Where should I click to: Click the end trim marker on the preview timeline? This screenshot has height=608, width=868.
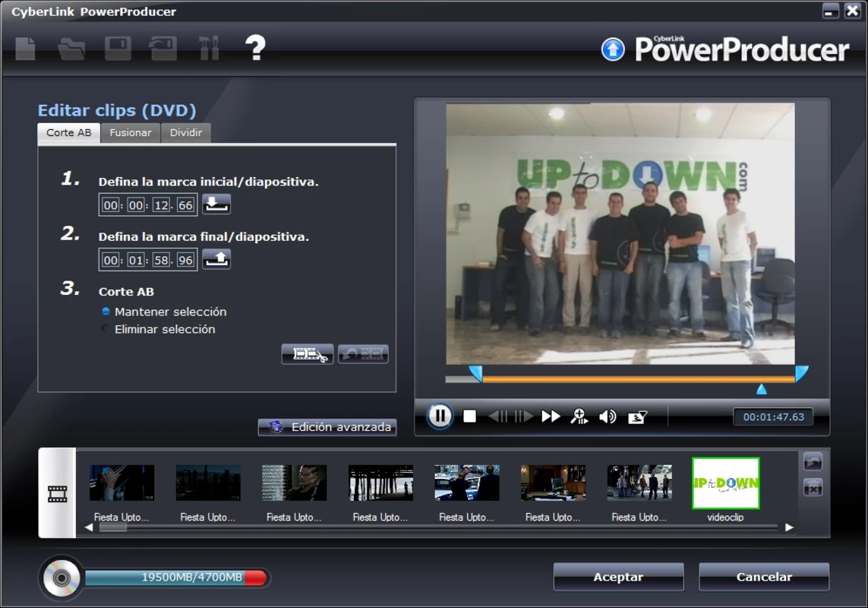pos(802,373)
